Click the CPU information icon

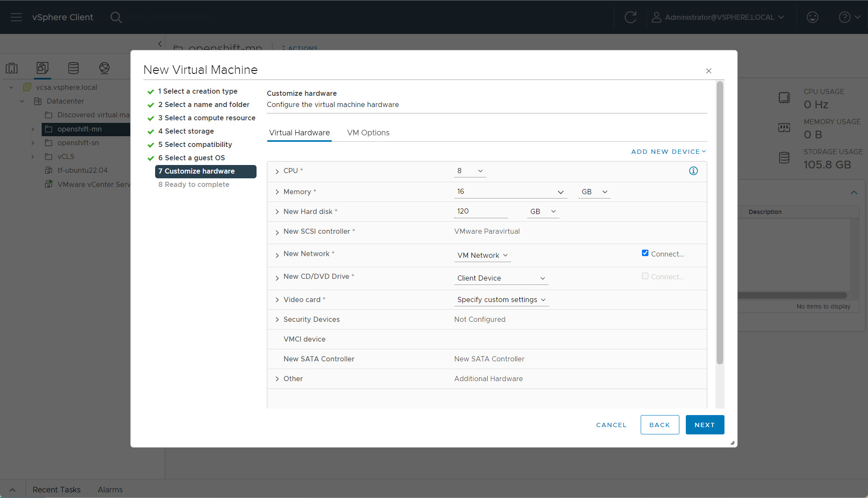693,171
